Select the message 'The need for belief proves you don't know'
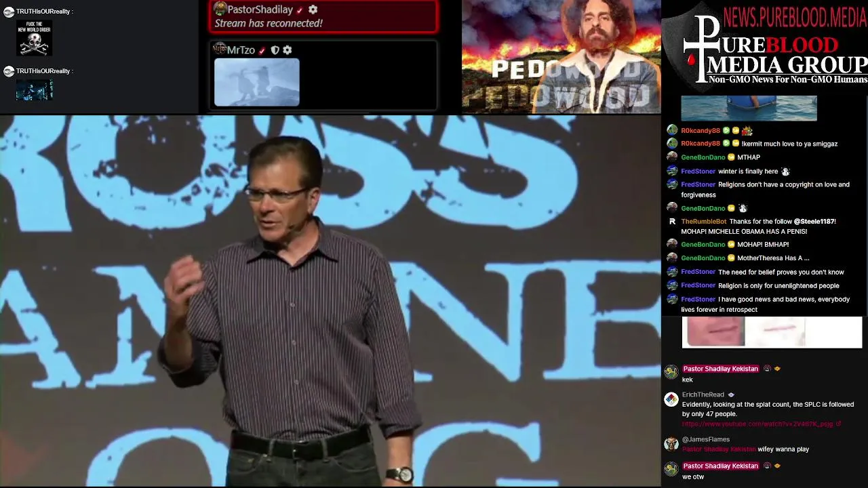The image size is (868, 488). click(781, 272)
